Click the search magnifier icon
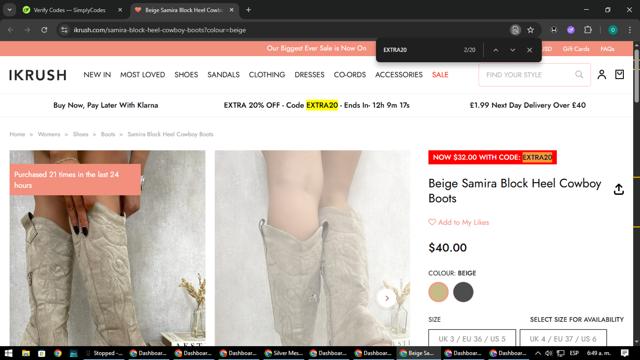The width and height of the screenshot is (640, 360). click(579, 75)
